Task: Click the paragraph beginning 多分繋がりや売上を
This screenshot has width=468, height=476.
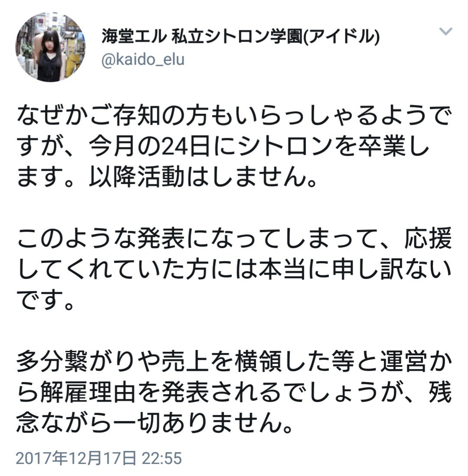Action: (x=234, y=392)
